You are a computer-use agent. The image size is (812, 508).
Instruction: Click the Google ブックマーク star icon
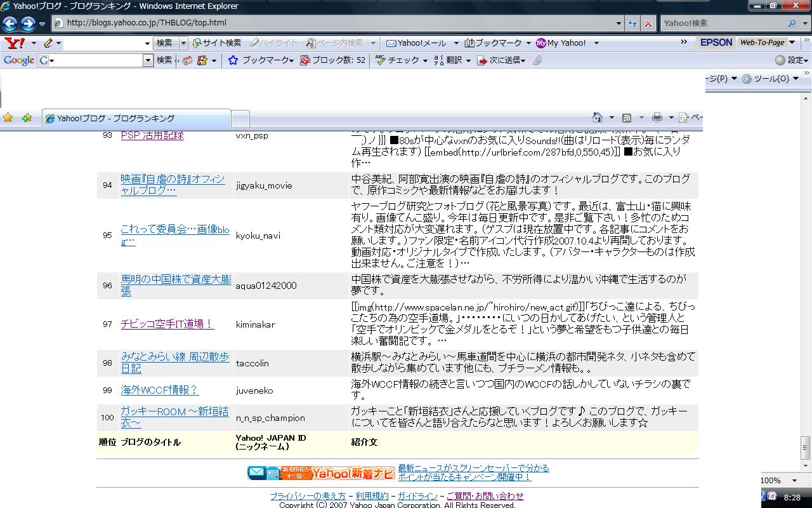(233, 60)
